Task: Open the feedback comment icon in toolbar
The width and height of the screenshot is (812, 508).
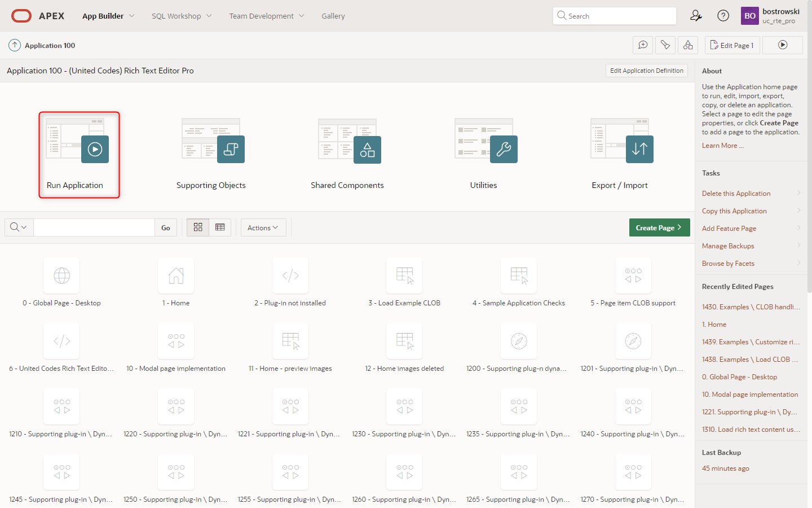Action: coord(643,45)
